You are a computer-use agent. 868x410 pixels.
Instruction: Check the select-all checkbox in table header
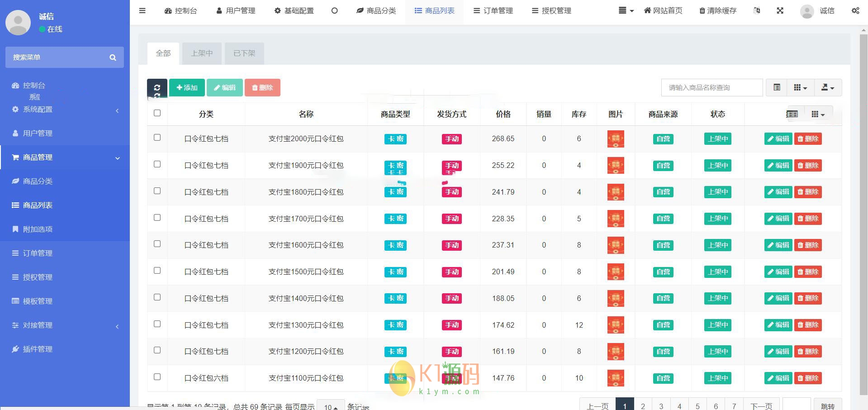pyautogui.click(x=157, y=113)
